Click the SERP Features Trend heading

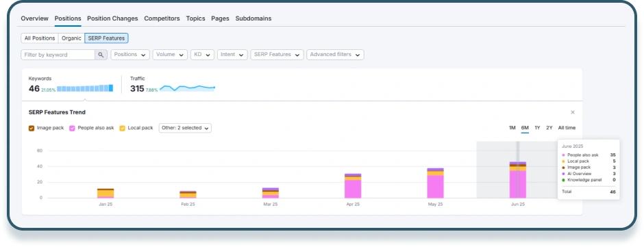(x=57, y=112)
